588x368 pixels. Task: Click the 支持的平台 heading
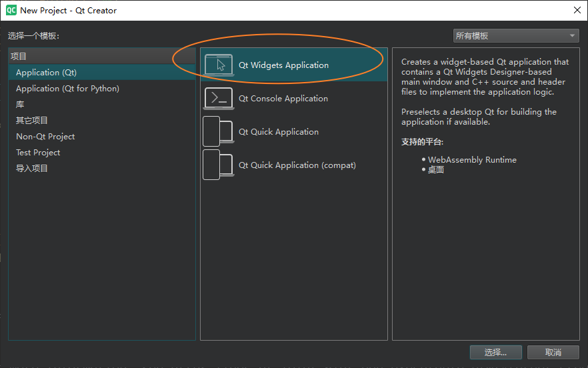422,142
